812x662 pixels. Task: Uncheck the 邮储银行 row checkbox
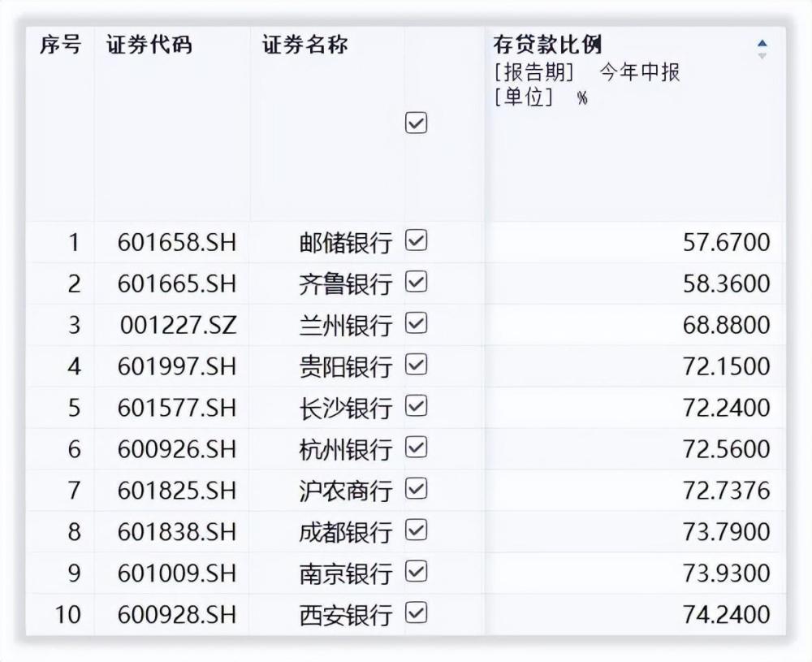click(x=416, y=241)
